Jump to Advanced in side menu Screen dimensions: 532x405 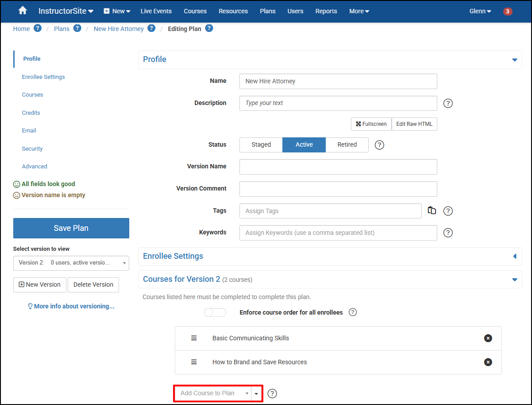tap(35, 167)
